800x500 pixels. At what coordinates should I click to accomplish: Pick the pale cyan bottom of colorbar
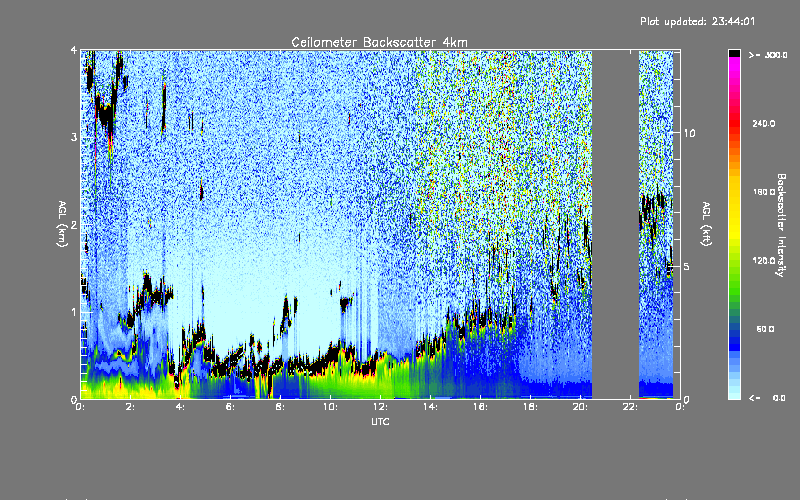point(734,390)
